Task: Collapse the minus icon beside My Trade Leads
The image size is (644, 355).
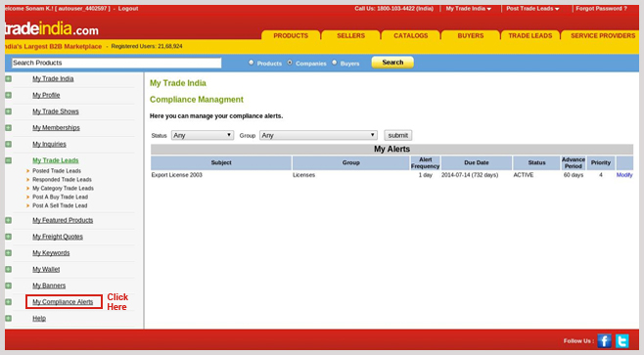Action: [8, 160]
